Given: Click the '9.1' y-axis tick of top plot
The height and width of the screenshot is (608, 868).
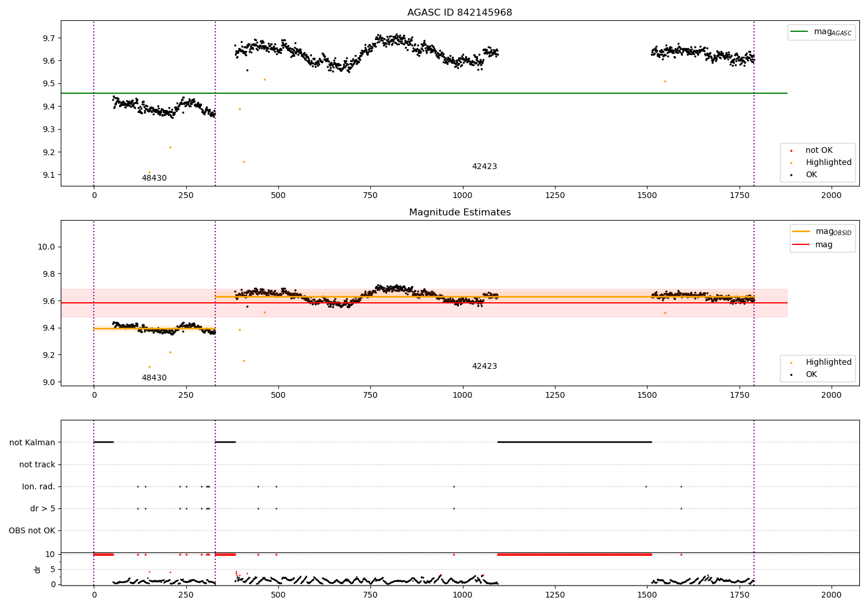Looking at the screenshot, I should (x=49, y=175).
